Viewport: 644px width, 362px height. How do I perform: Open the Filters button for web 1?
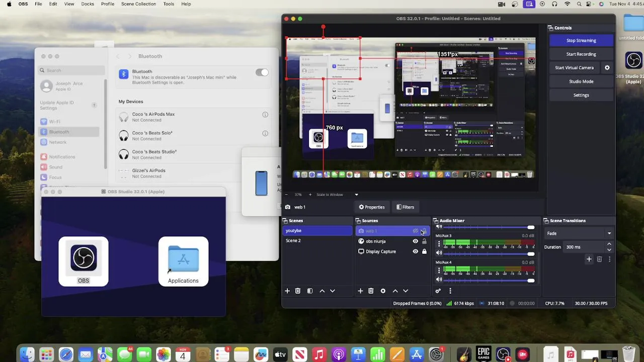point(406,207)
